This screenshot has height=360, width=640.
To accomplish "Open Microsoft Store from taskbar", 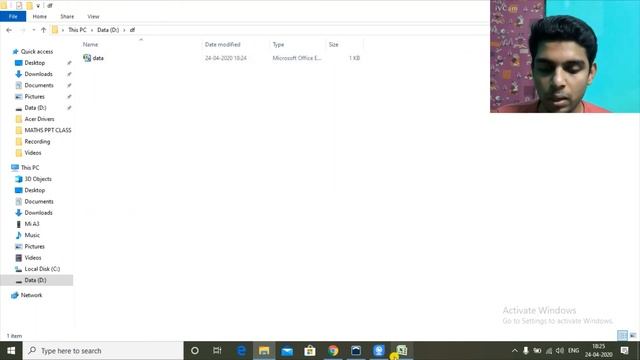I will [310, 351].
